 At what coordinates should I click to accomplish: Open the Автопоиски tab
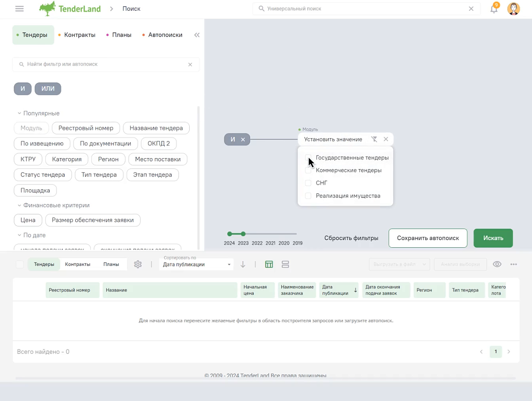click(162, 35)
